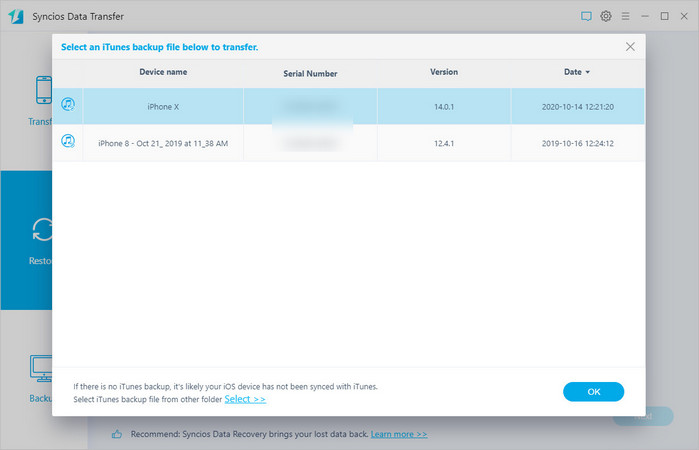
Task: Minimize the Syncios window
Action: (x=645, y=16)
